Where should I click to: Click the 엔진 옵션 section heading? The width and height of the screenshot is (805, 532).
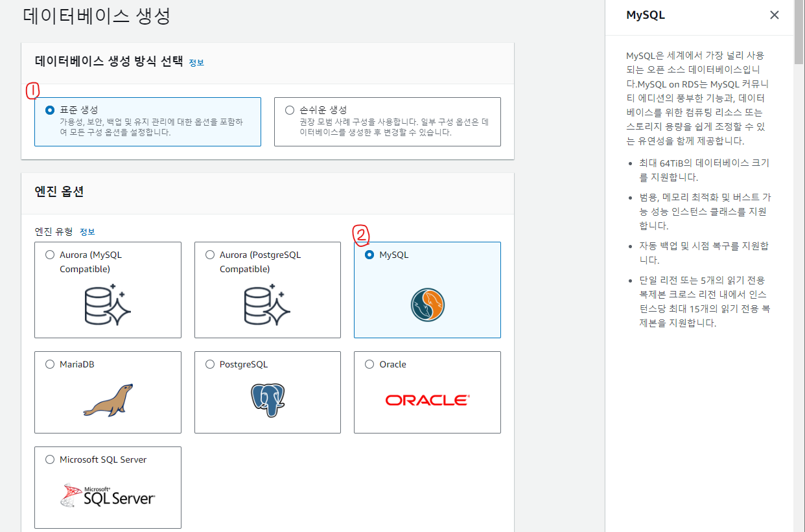pos(59,191)
